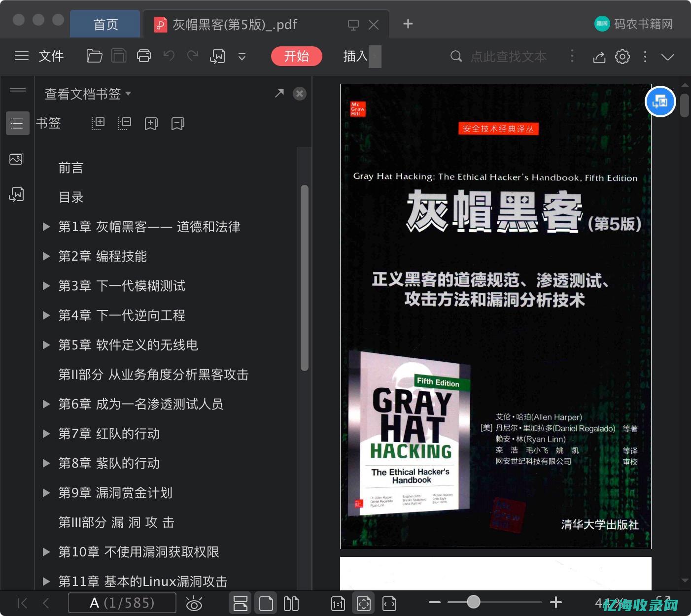Open the 目录 bookmark

tap(71, 197)
